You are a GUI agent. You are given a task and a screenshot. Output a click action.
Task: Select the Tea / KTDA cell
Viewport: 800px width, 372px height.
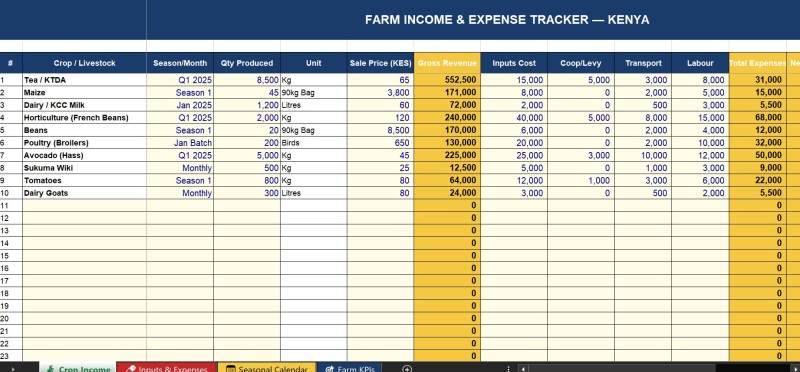coord(84,80)
